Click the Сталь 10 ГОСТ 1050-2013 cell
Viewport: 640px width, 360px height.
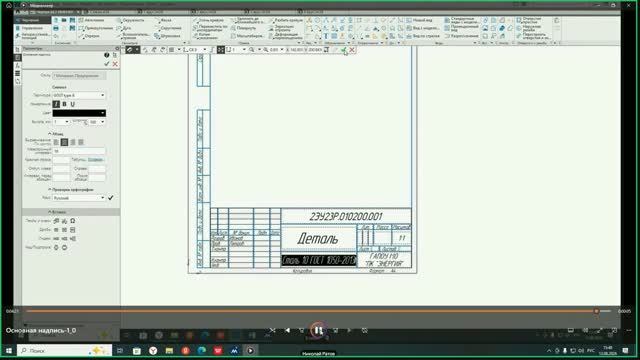pyautogui.click(x=319, y=260)
